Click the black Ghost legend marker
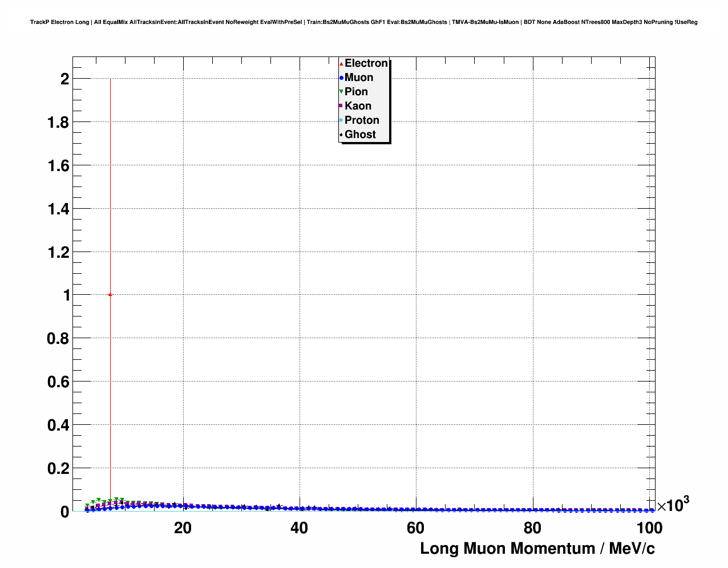The width and height of the screenshot is (728, 568). pos(341,135)
